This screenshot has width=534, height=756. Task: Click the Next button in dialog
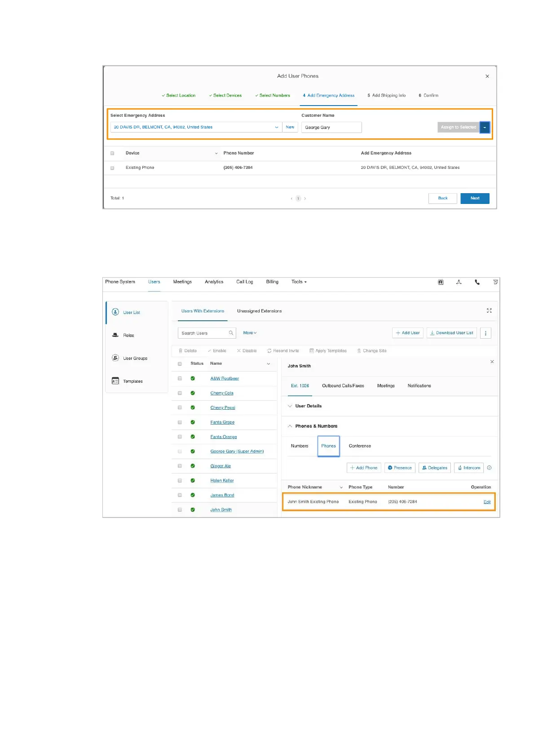click(475, 198)
